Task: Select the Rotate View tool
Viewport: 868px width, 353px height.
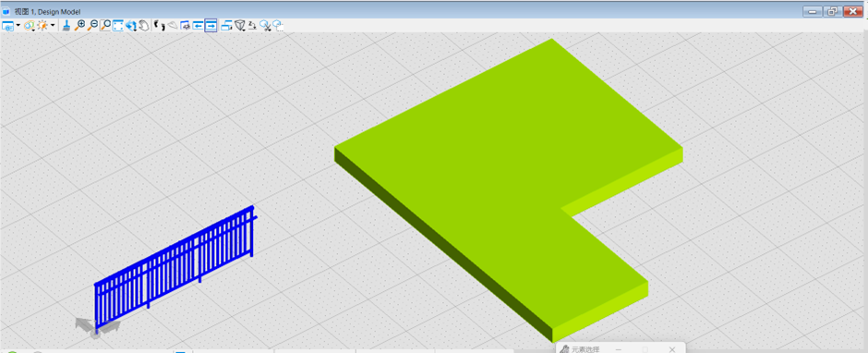Action: pos(131,26)
